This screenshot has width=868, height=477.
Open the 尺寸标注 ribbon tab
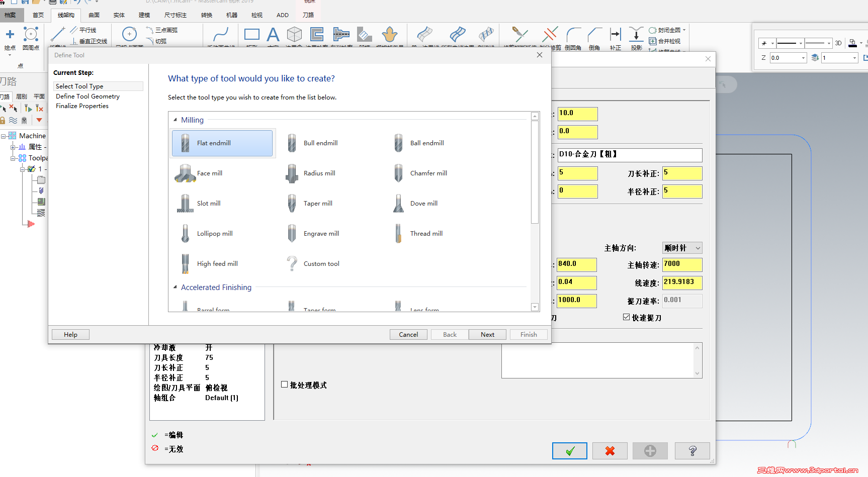click(x=176, y=15)
